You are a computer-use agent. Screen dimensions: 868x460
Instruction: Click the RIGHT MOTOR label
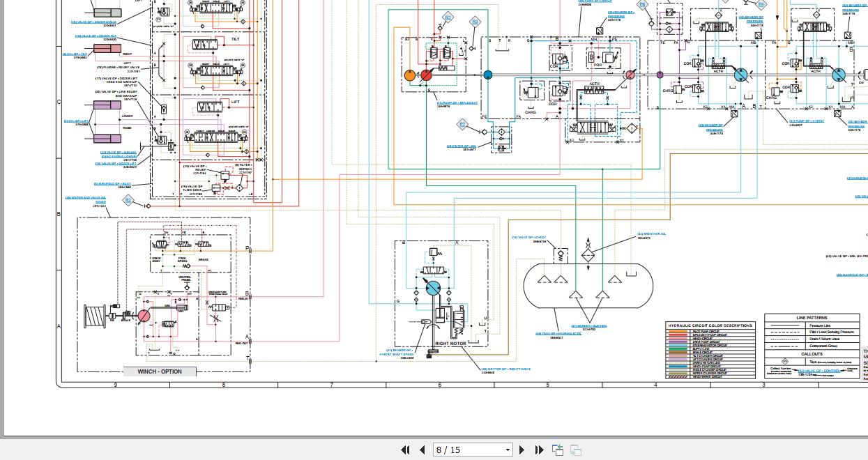click(x=450, y=344)
